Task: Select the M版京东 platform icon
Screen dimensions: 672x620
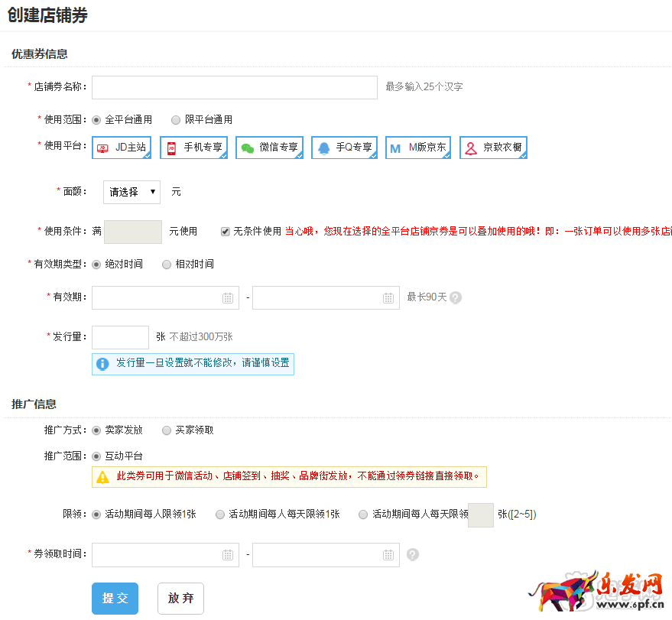Action: pyautogui.click(x=418, y=148)
